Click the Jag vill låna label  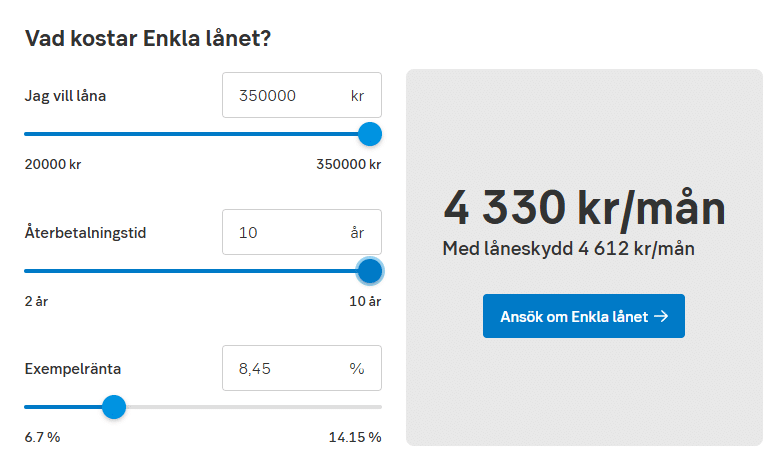[65, 96]
